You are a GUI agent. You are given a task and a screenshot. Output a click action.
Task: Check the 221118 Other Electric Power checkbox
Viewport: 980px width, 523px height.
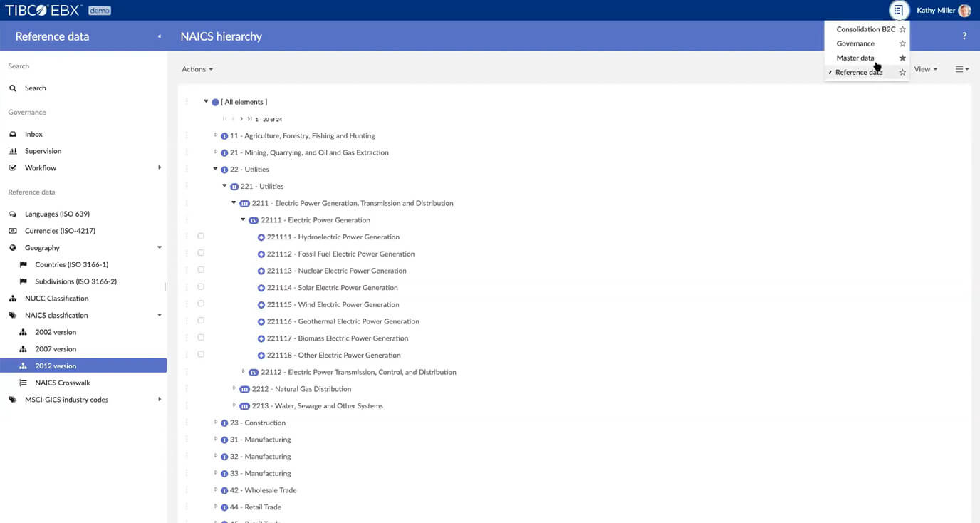[x=201, y=354]
